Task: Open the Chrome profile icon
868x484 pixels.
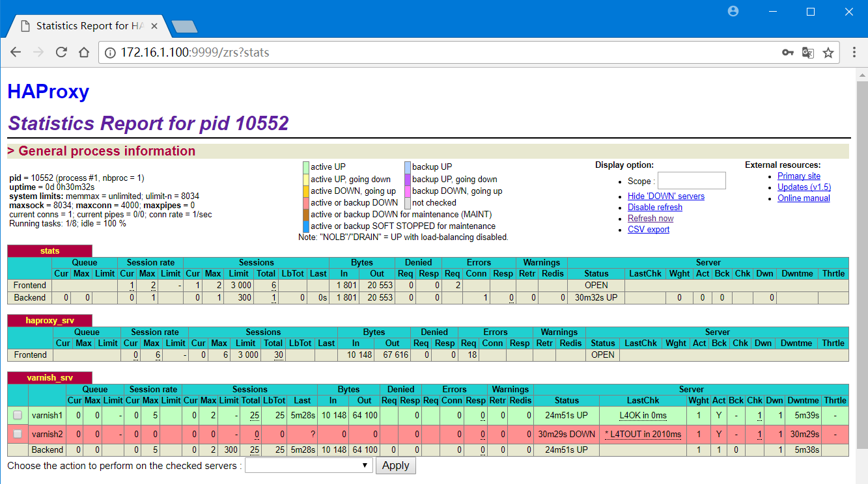Action: coord(733,11)
